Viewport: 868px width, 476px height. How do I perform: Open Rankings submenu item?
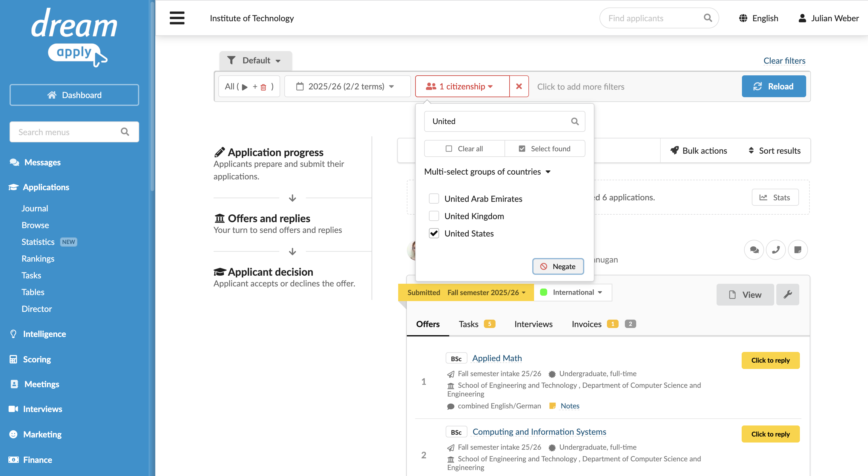[x=38, y=258]
